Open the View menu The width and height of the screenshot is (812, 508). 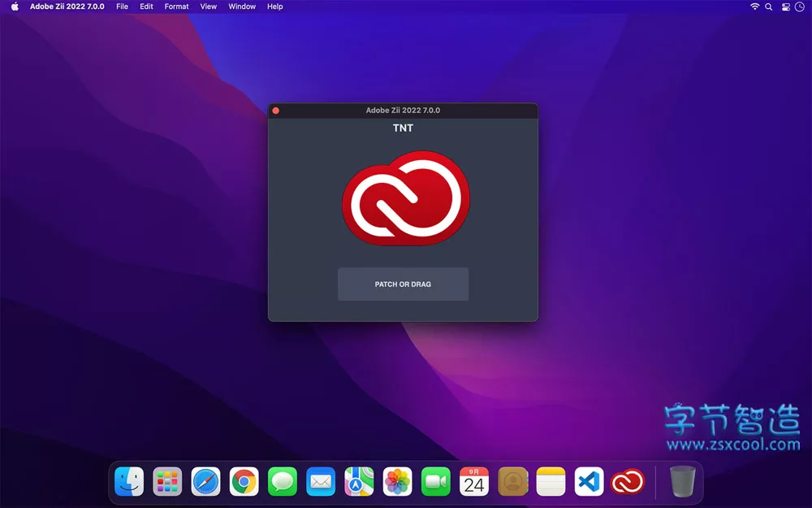pyautogui.click(x=208, y=7)
